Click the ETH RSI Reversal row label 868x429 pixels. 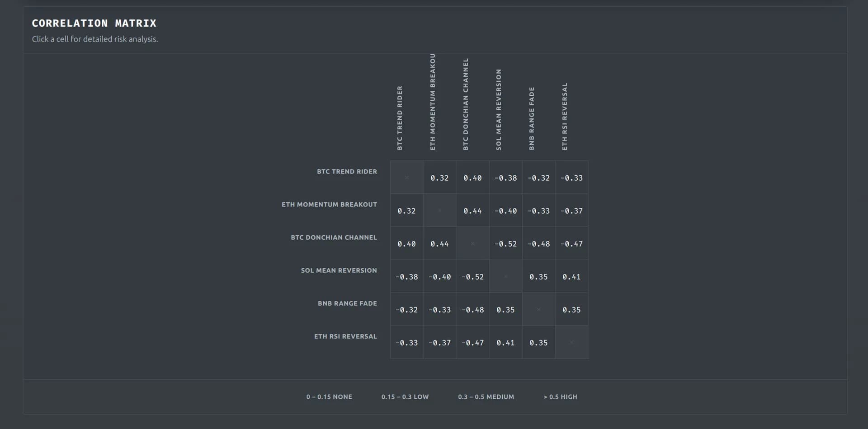pos(345,336)
